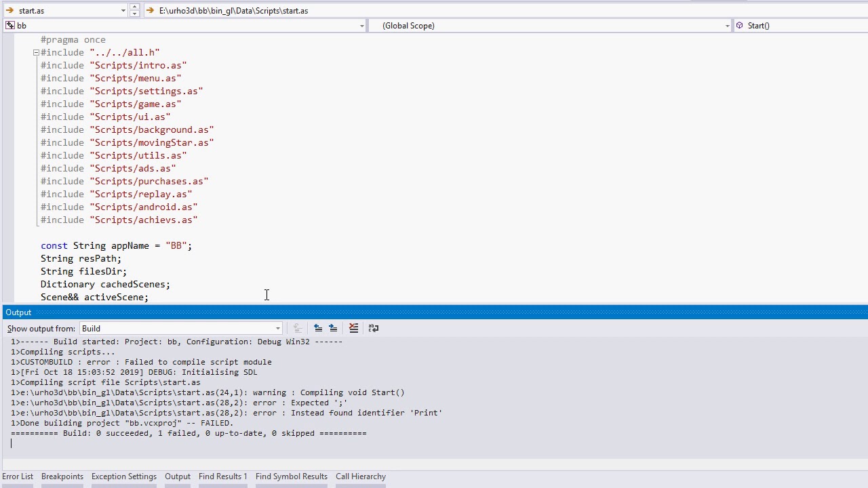Click the "String resPath;" line

(81, 259)
